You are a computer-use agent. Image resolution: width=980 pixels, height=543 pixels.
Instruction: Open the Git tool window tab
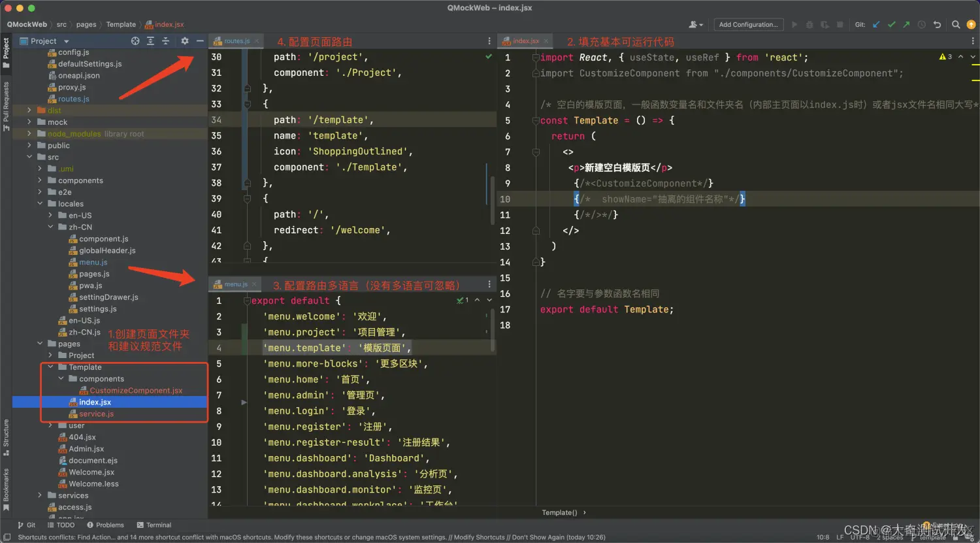coord(27,525)
